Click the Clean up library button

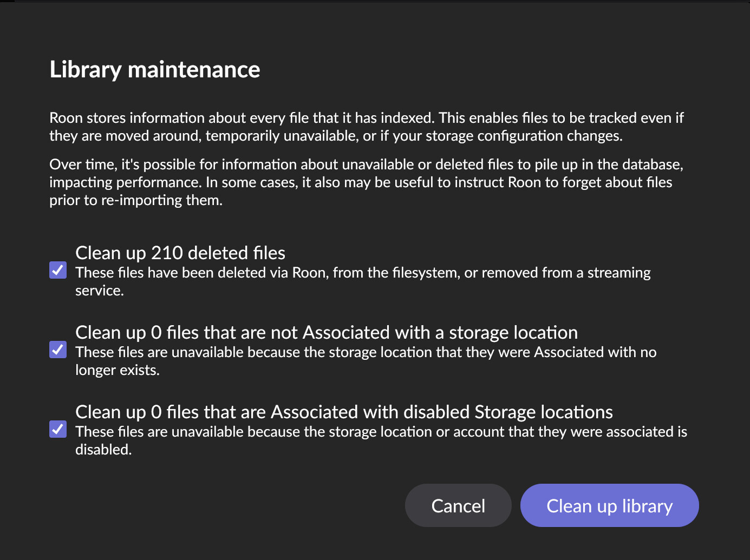pos(609,505)
